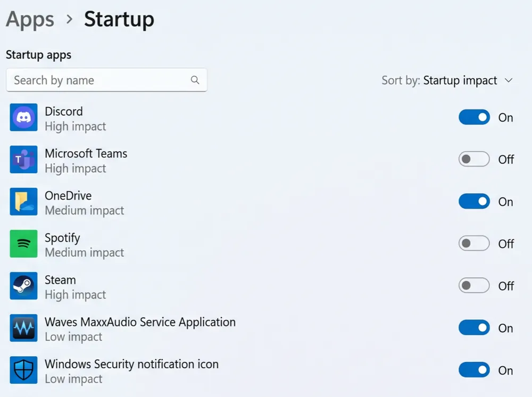Click the Spotify app icon
Image resolution: width=532 pixels, height=397 pixels.
click(23, 244)
